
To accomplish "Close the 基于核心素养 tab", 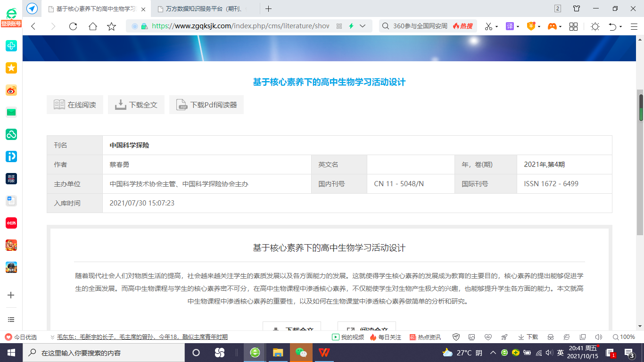I will click(143, 9).
